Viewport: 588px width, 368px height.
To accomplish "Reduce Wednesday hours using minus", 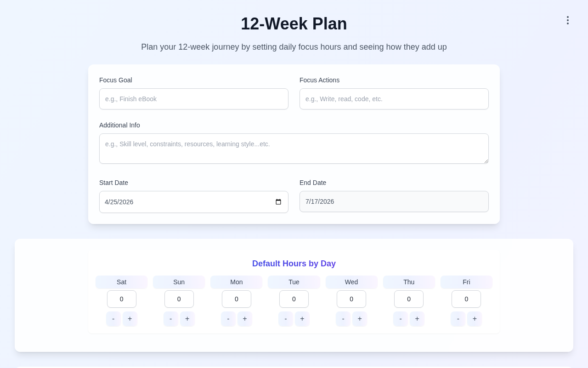I will tap(343, 319).
